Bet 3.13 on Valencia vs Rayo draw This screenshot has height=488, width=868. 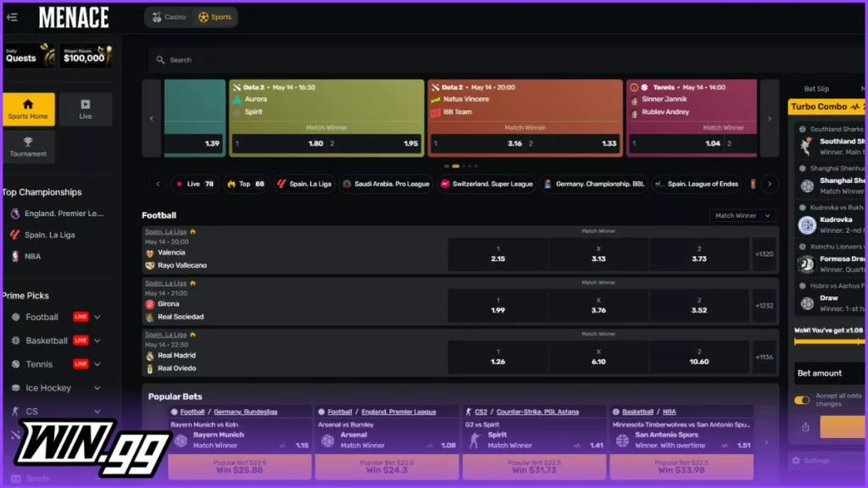click(x=598, y=254)
